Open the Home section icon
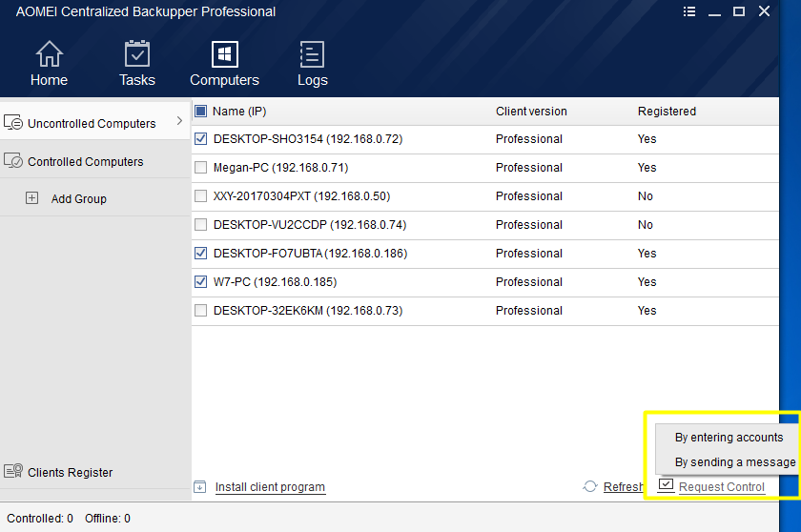Viewport: 801px width, 532px height. 49,53
